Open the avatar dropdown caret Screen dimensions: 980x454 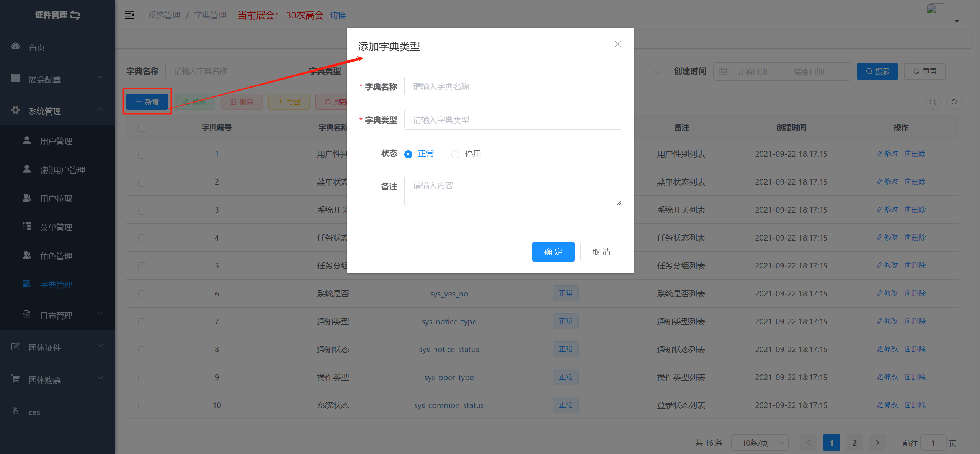pyautogui.click(x=957, y=21)
